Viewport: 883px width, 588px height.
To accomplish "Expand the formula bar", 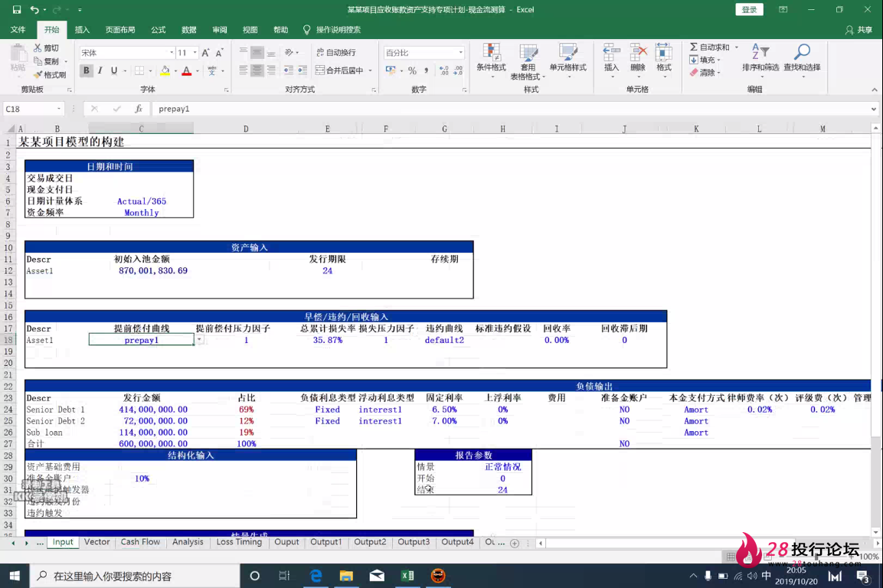I will [873, 109].
